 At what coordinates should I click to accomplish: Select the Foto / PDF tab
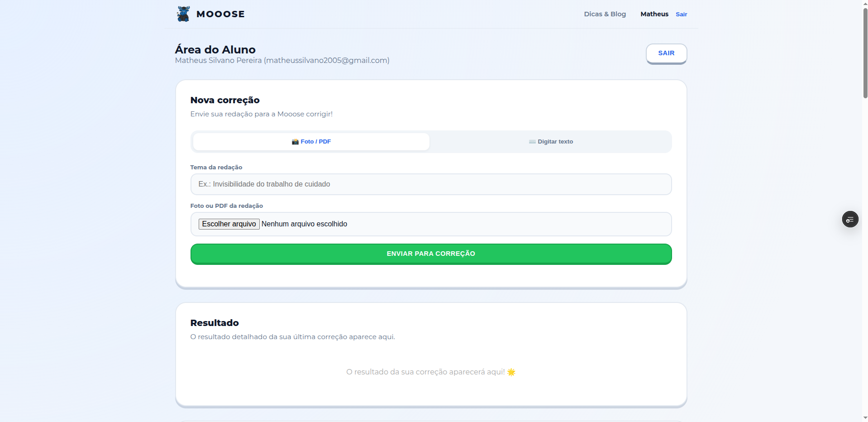coord(311,142)
